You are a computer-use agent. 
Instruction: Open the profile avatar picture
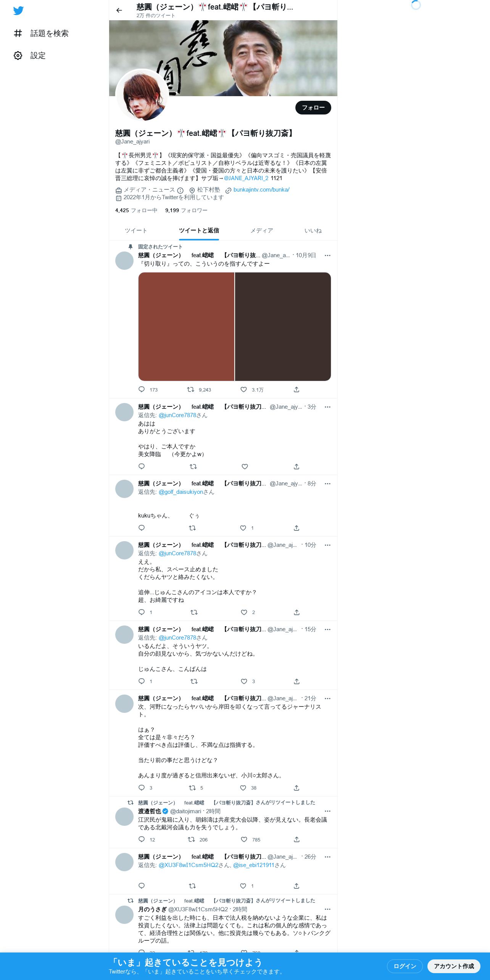click(x=142, y=95)
